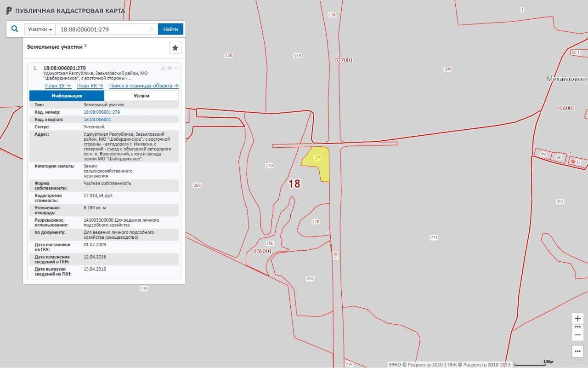
Task: Open favorites with the star button
Action: 175,48
